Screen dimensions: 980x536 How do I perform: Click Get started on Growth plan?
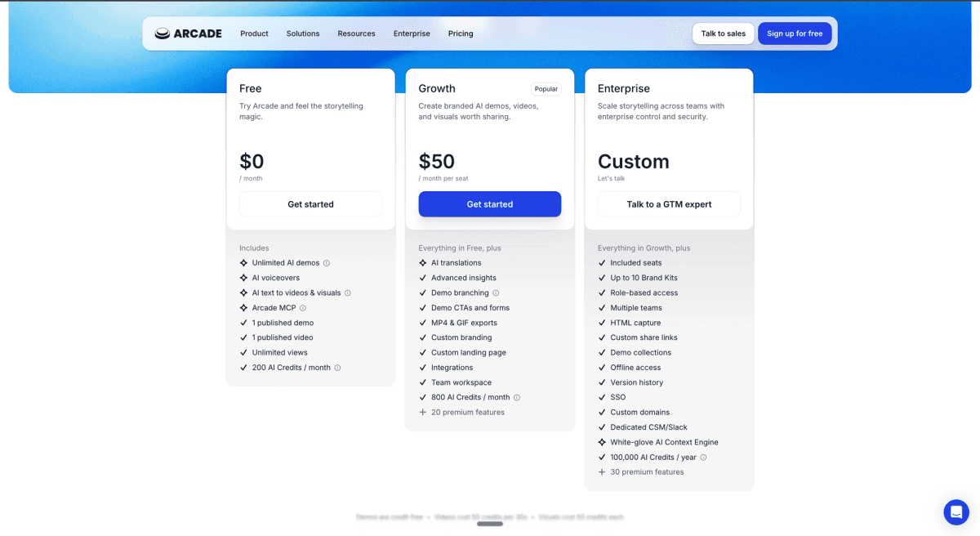[x=490, y=204]
